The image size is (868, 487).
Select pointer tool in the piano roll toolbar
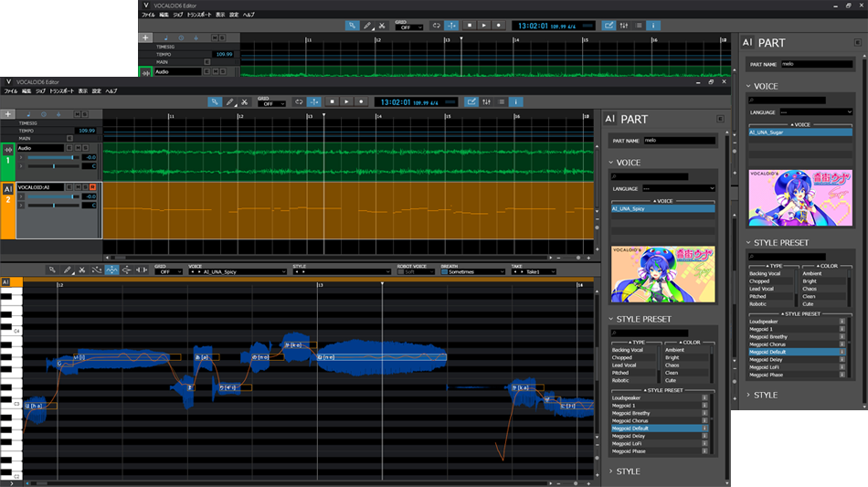click(x=52, y=270)
